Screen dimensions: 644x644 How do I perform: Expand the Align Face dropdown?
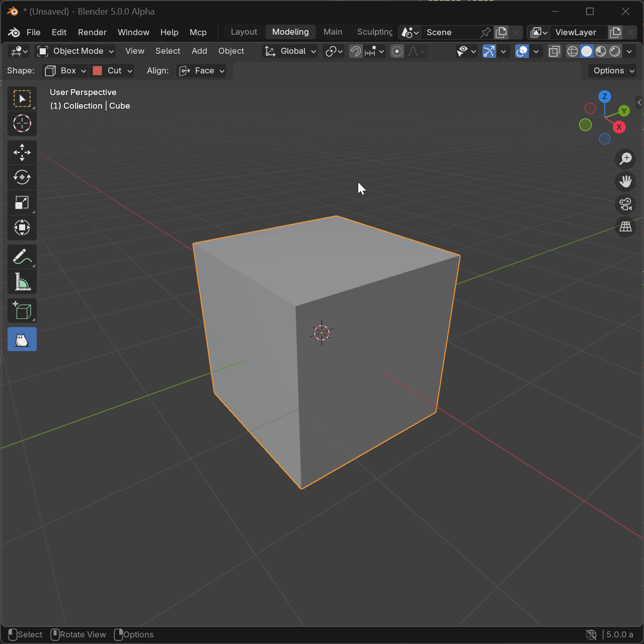pos(201,70)
